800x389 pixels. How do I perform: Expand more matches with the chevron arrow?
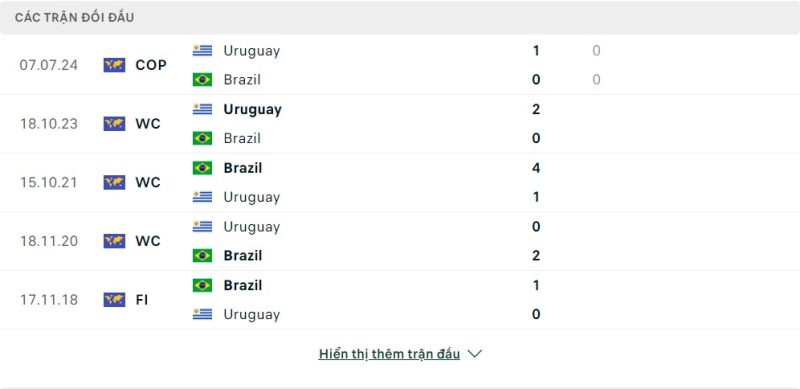pos(474,354)
